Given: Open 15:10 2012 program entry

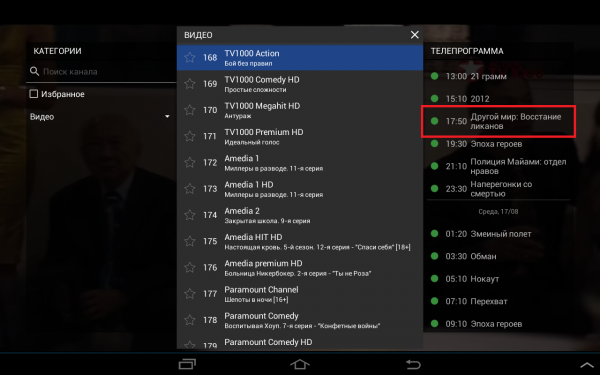Looking at the screenshot, I should [x=498, y=99].
